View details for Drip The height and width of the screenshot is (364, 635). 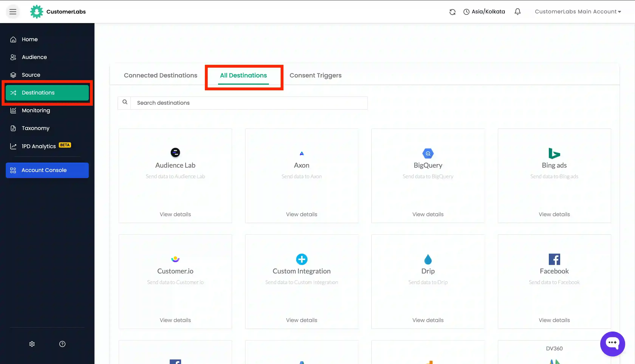[x=428, y=320]
